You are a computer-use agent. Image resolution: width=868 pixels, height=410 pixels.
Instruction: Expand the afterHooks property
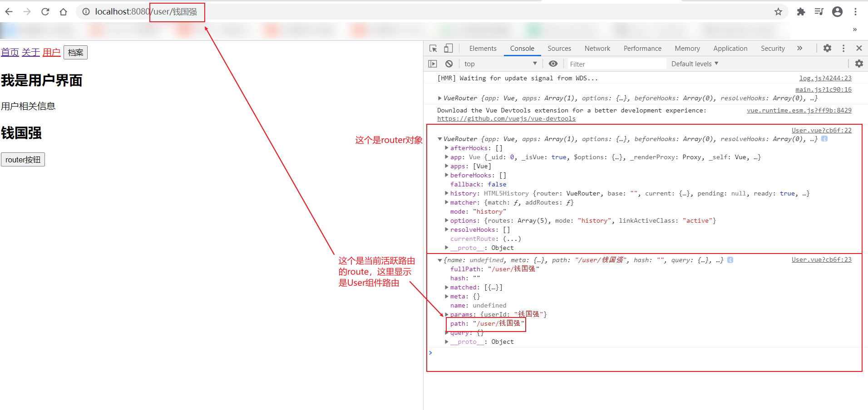pos(447,148)
